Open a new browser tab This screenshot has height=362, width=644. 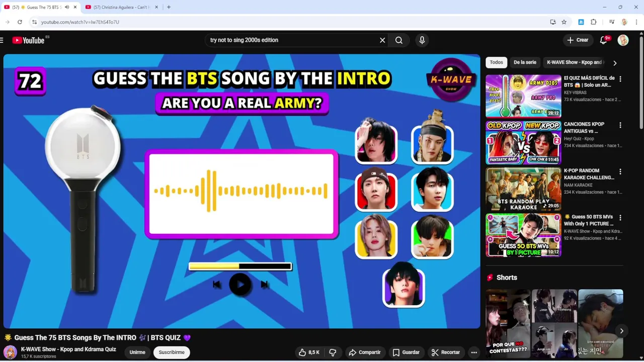pyautogui.click(x=169, y=7)
